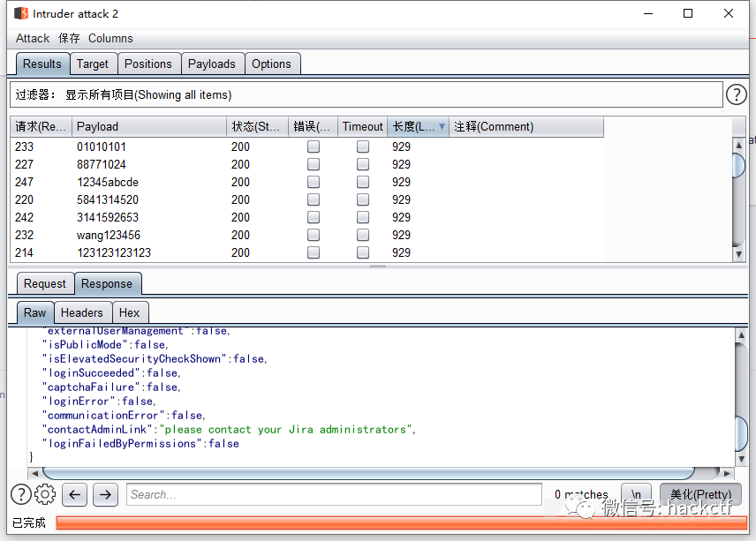Click the 美化(Pretty) button
Screen dimensions: 756x541
(x=700, y=494)
